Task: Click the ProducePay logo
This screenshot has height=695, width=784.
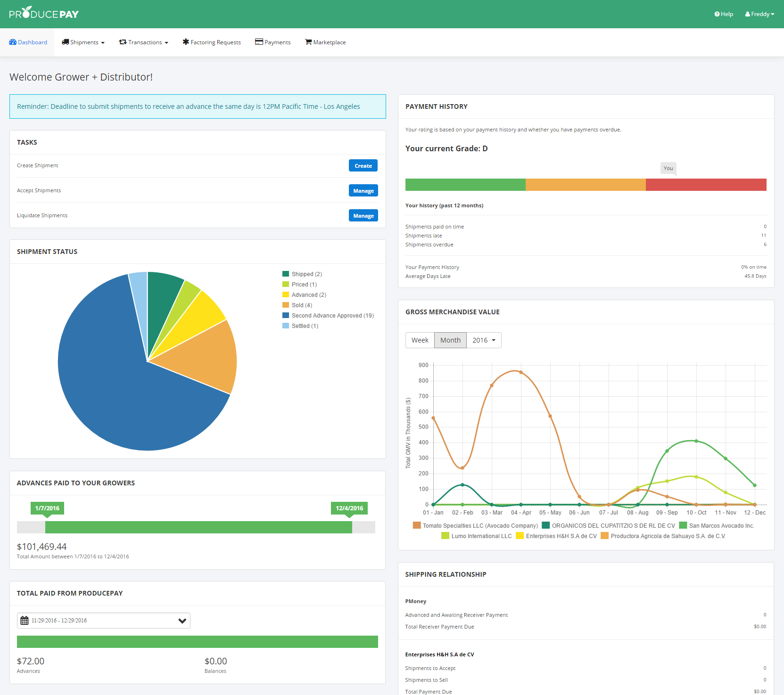Action: 44,14
